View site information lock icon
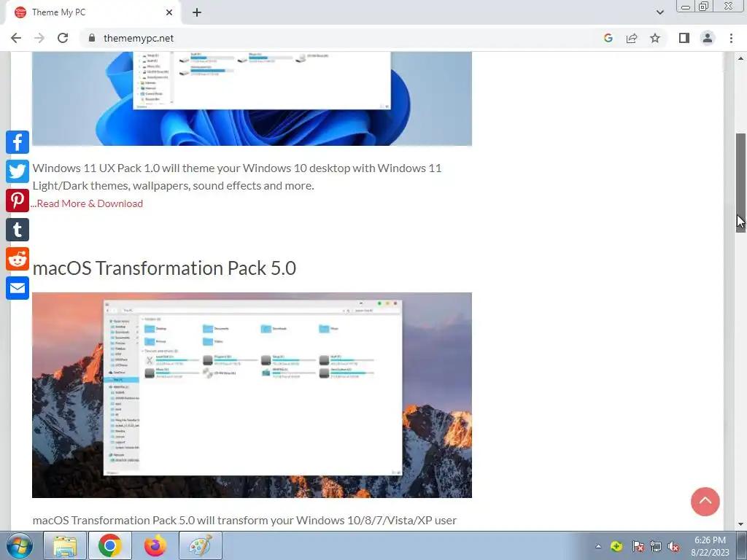 (92, 38)
